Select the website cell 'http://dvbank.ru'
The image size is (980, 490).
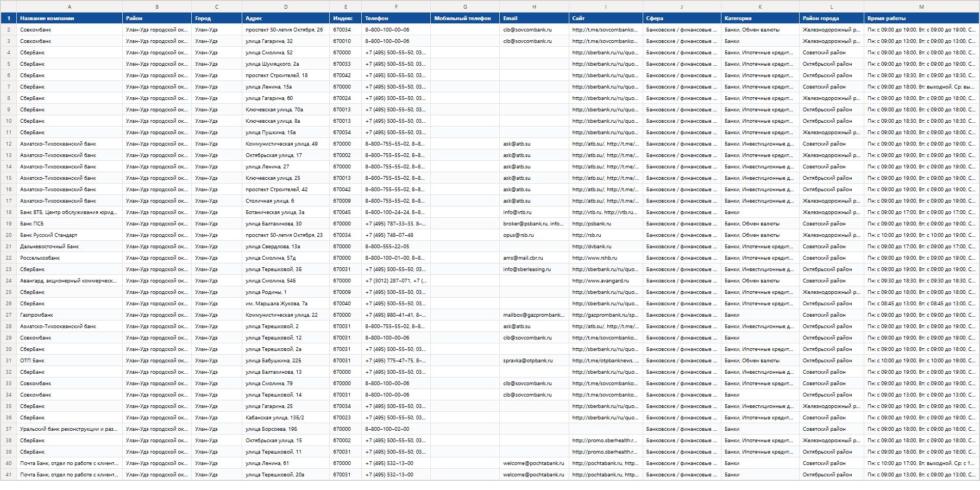(x=606, y=247)
